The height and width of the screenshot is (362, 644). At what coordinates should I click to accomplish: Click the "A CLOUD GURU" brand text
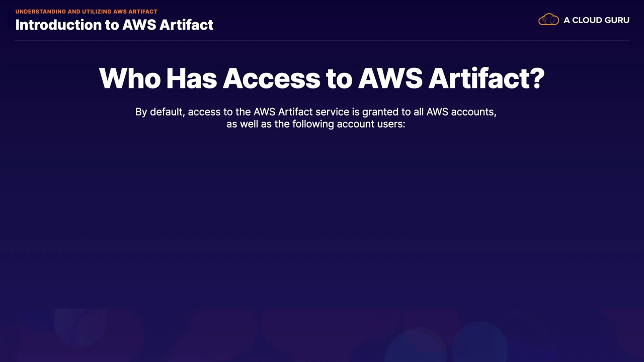click(x=596, y=20)
